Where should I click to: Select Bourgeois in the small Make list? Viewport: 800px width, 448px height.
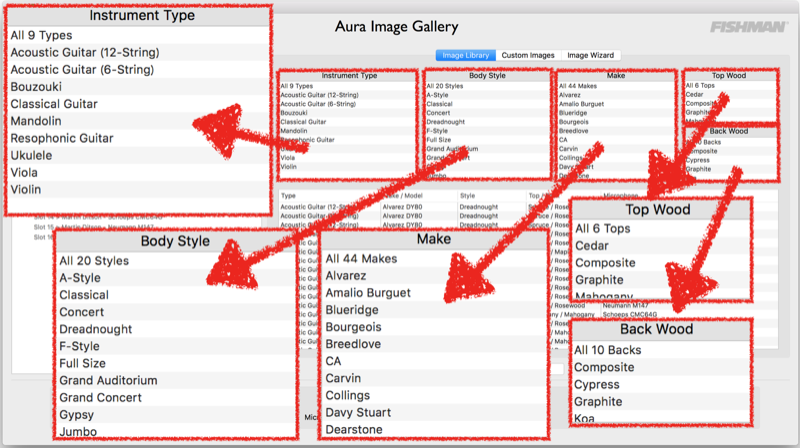click(x=573, y=122)
